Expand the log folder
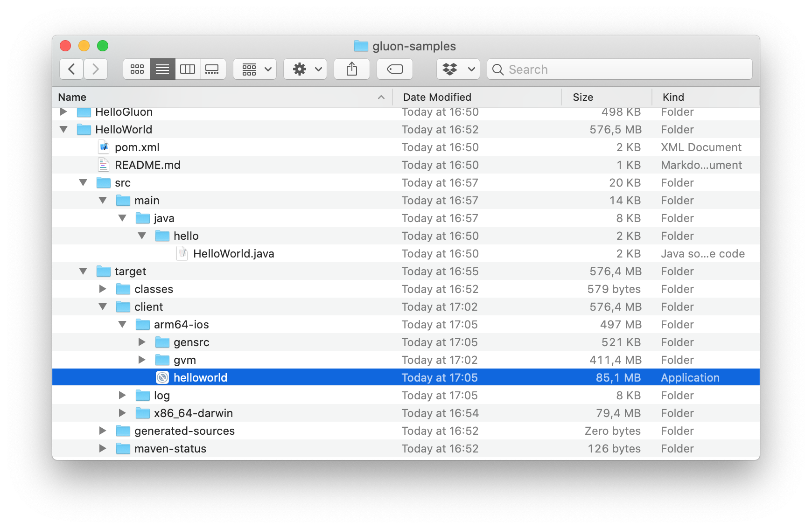 (x=122, y=395)
